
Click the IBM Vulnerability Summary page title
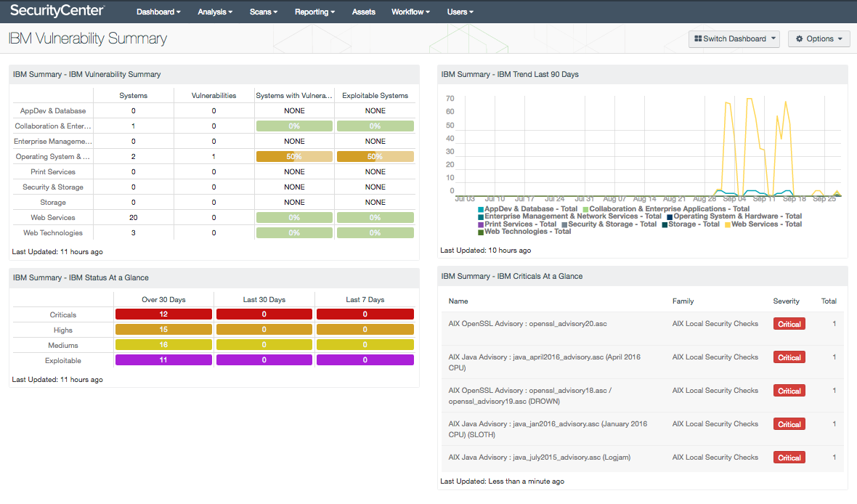tap(87, 38)
